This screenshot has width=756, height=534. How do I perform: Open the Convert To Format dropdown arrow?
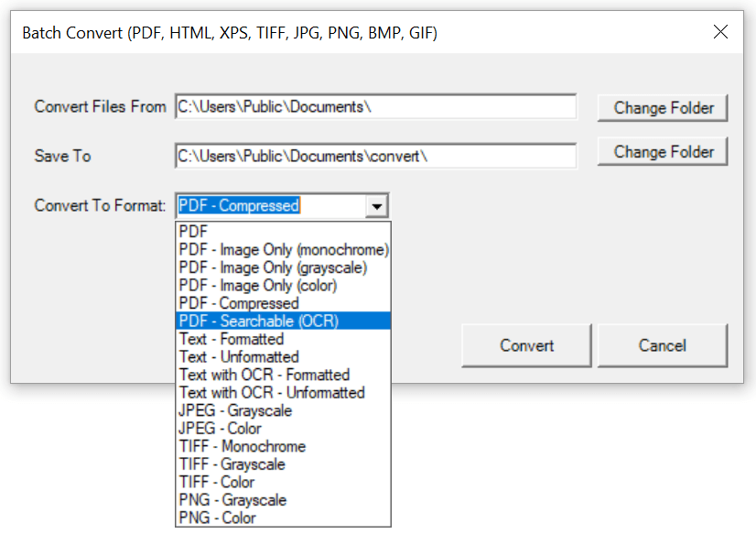[377, 205]
